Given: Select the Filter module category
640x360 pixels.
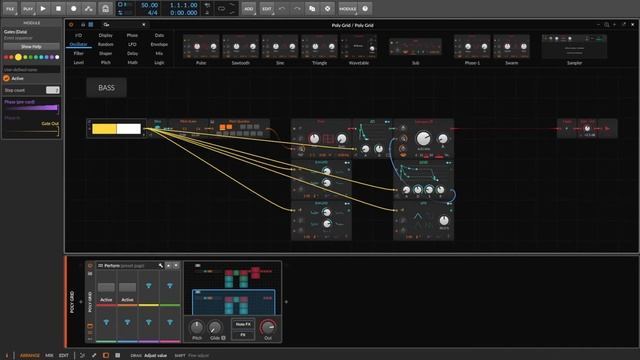Looking at the screenshot, I should click(78, 53).
